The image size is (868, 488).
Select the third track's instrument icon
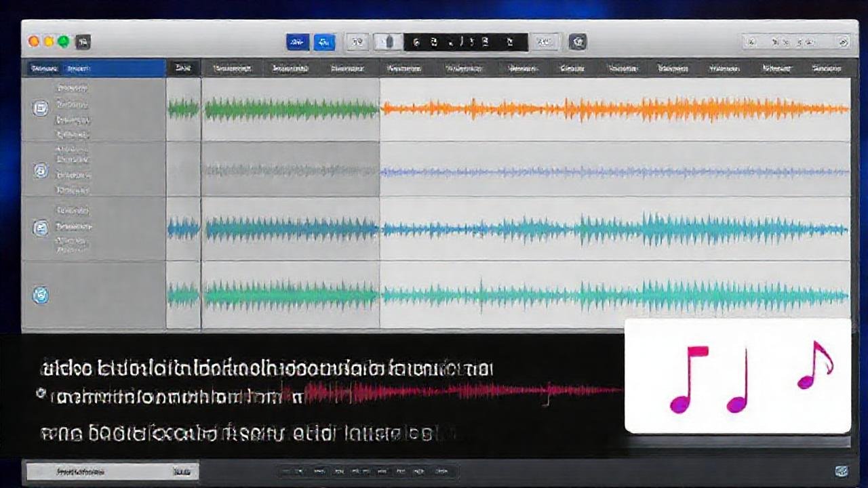point(39,228)
